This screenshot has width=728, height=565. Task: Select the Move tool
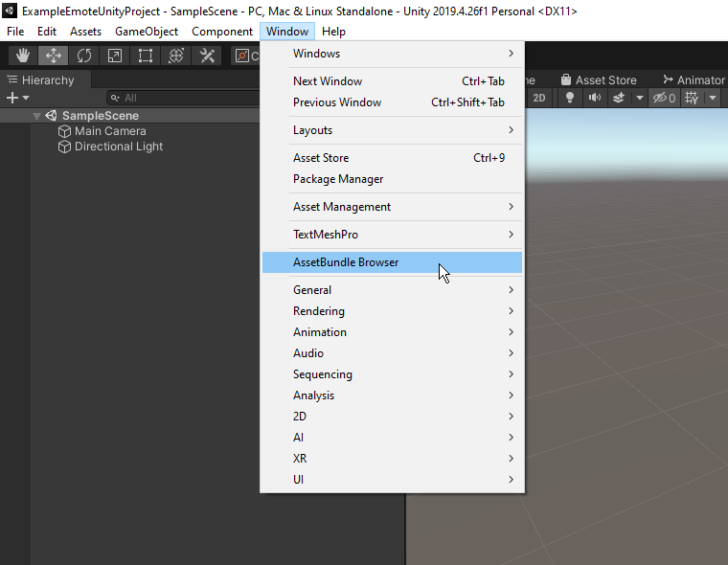[54, 56]
